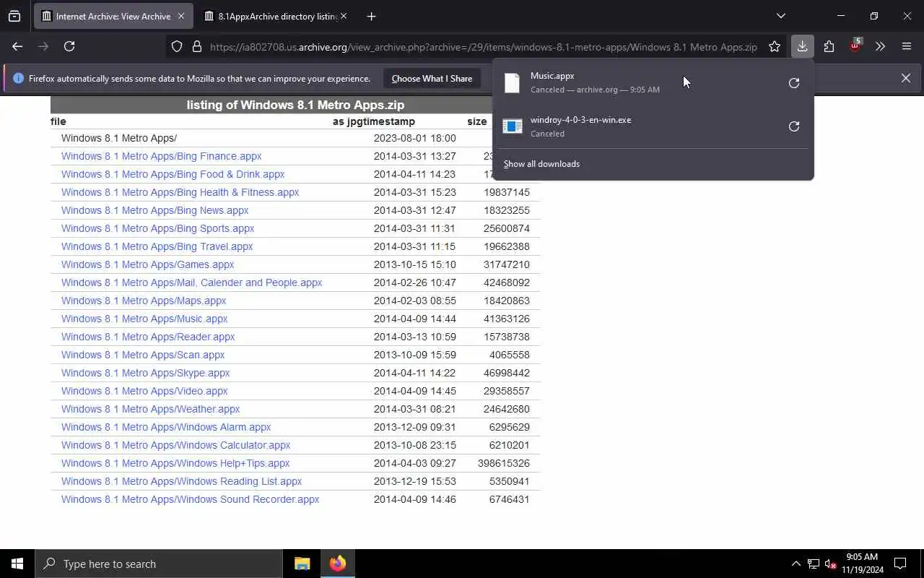Click timestamp 2023-08-01 18:00
The image size is (924, 578).
(x=414, y=138)
